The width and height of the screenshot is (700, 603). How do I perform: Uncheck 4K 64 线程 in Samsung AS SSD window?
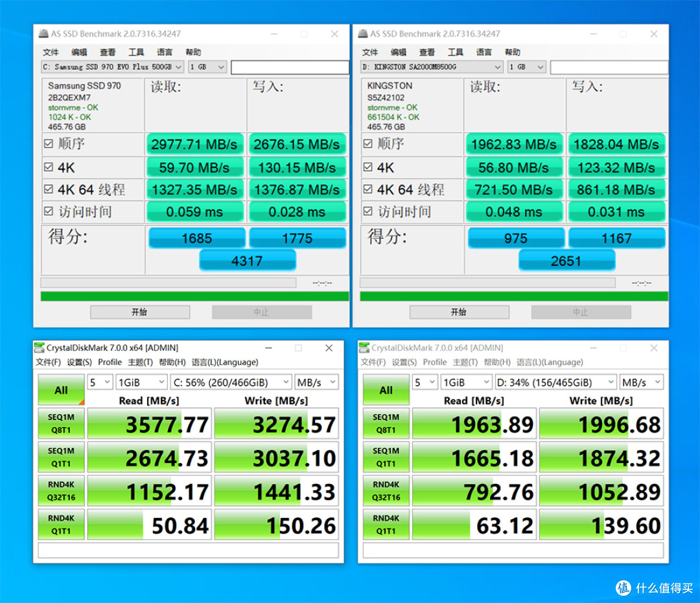(49, 189)
